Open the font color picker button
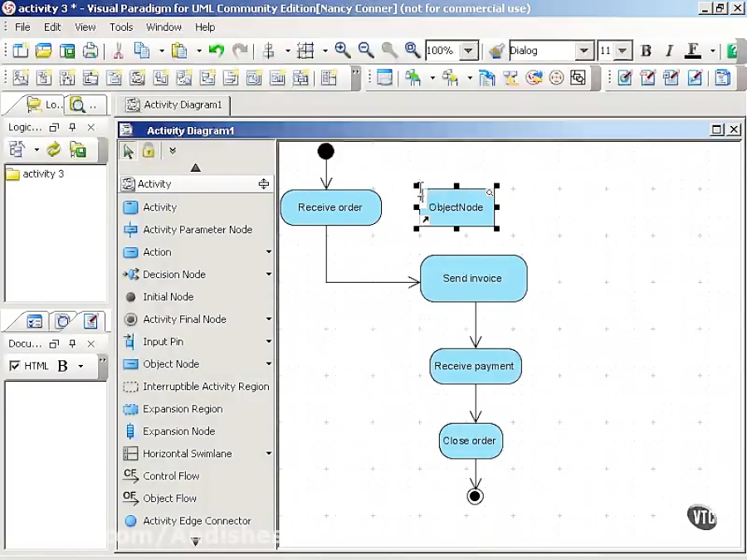747x560 pixels. [x=694, y=51]
